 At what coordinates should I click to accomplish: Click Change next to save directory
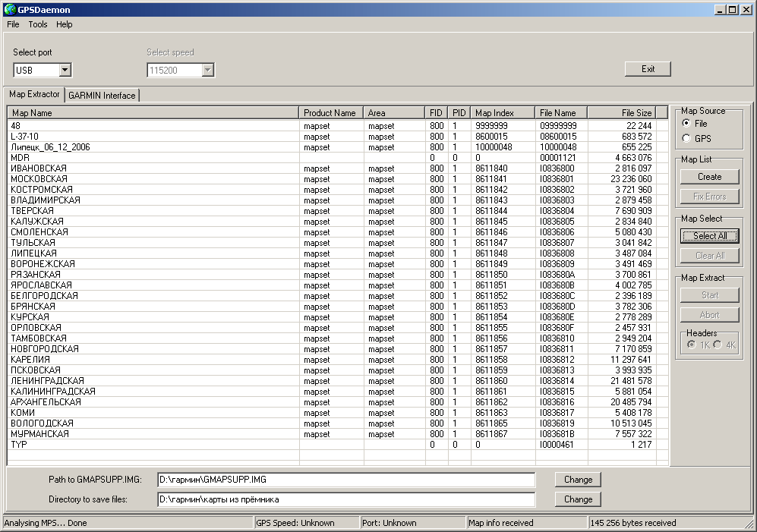(578, 499)
